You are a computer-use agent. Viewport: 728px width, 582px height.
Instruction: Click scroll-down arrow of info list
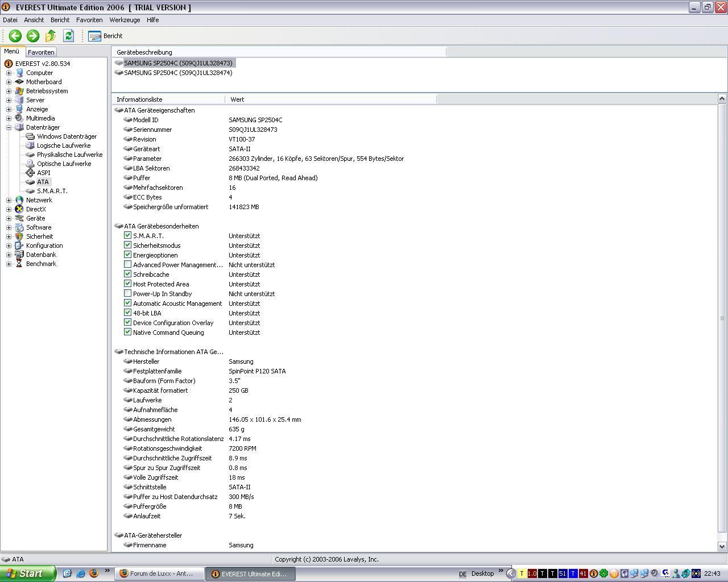coord(722,546)
